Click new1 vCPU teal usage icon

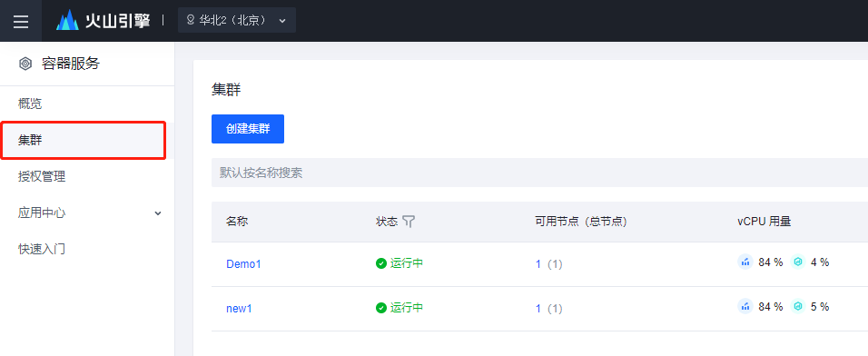798,306
